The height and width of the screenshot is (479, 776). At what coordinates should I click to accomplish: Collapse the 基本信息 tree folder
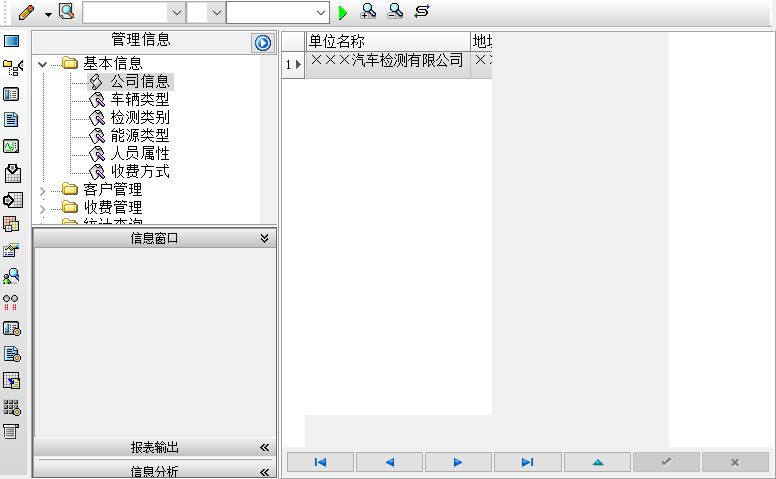[x=43, y=64]
